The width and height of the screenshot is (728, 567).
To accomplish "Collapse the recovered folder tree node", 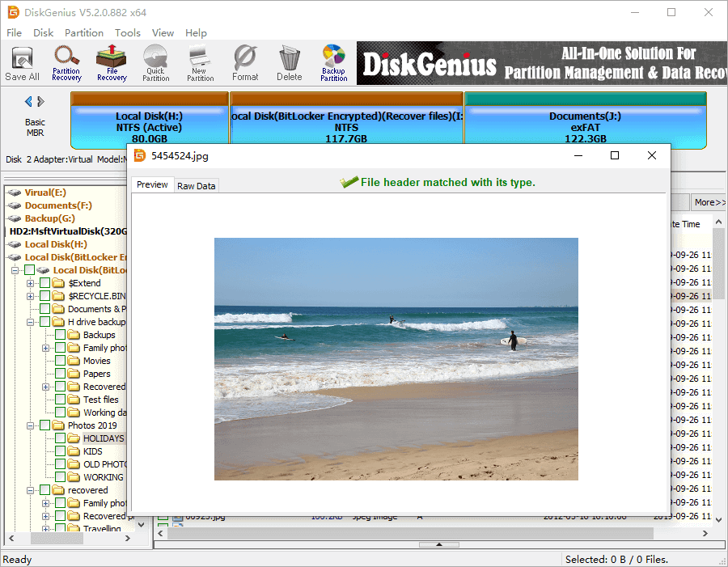I will coord(31,490).
